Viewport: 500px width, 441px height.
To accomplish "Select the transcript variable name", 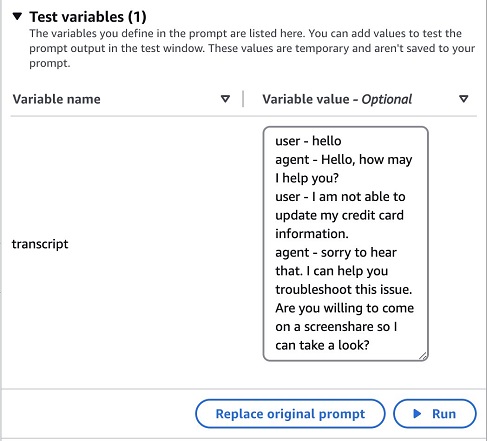I will 40,244.
